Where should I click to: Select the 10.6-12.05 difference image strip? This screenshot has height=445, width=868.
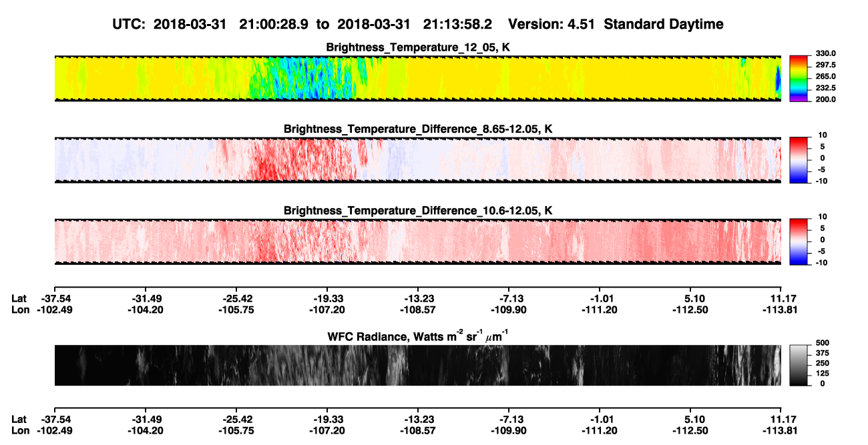tap(417, 241)
